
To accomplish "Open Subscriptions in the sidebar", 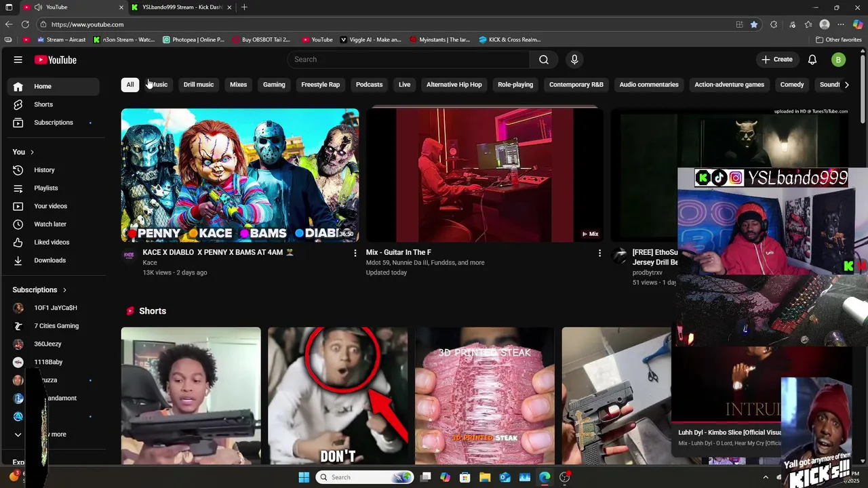I will 53,123.
